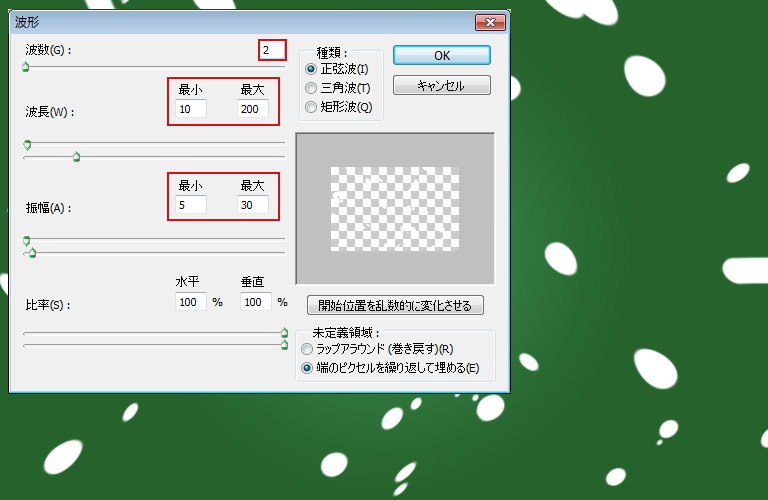The width and height of the screenshot is (768, 500).
Task: Click the 波長 最大 field showing 200
Action: (x=253, y=109)
